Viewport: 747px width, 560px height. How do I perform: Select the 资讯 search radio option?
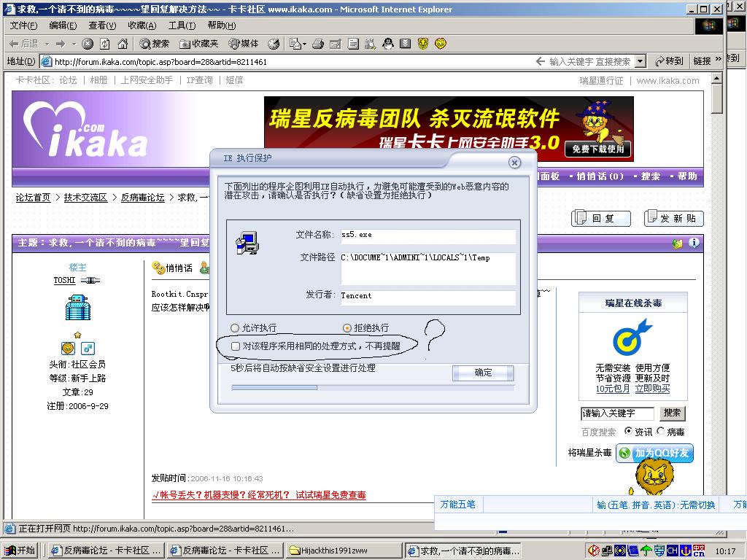coord(628,432)
